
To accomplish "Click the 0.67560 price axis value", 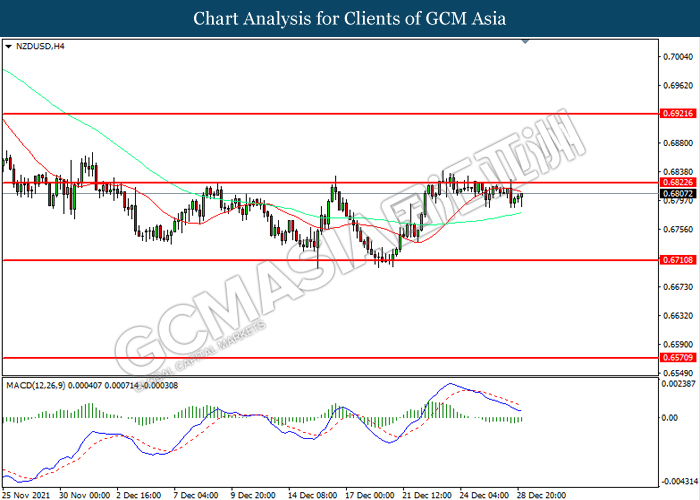I will point(678,229).
